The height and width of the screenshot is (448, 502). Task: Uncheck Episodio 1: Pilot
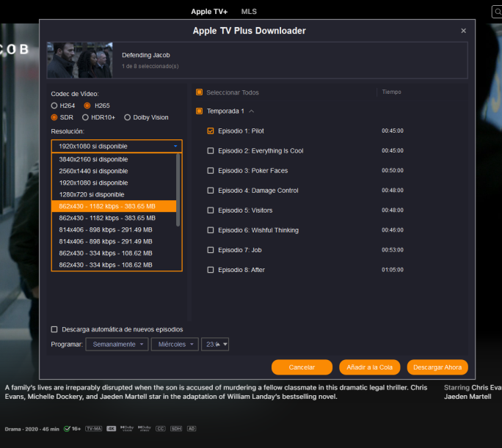point(211,131)
